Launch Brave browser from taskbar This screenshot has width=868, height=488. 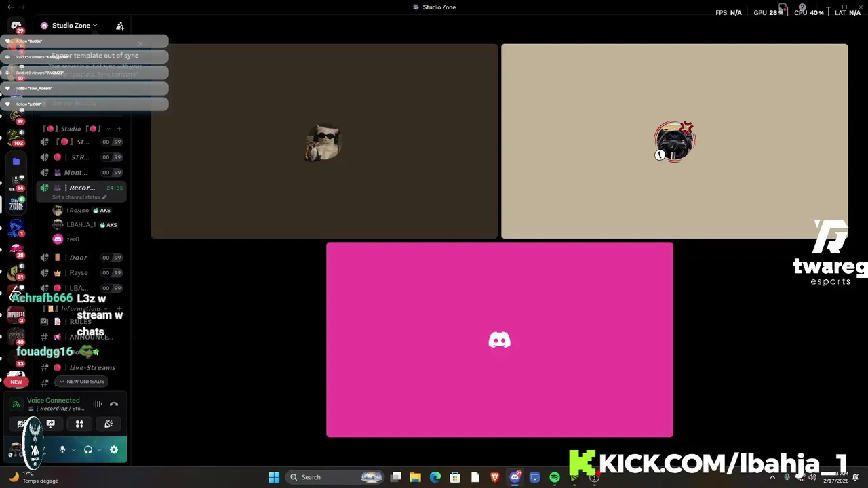point(495,477)
